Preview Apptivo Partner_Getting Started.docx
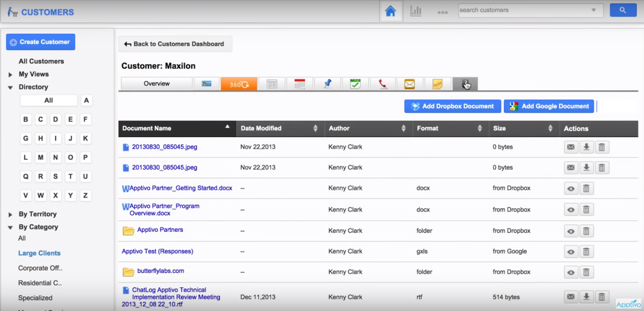Viewport: 644px width, 311px height. click(571, 188)
